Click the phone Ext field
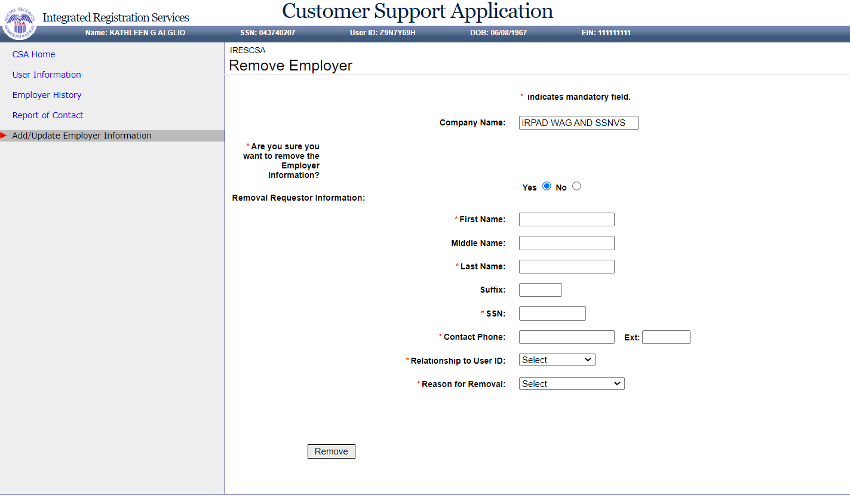 666,337
